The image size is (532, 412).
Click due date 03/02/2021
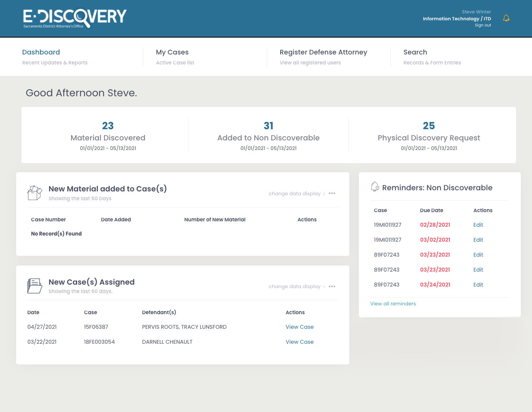click(x=435, y=240)
